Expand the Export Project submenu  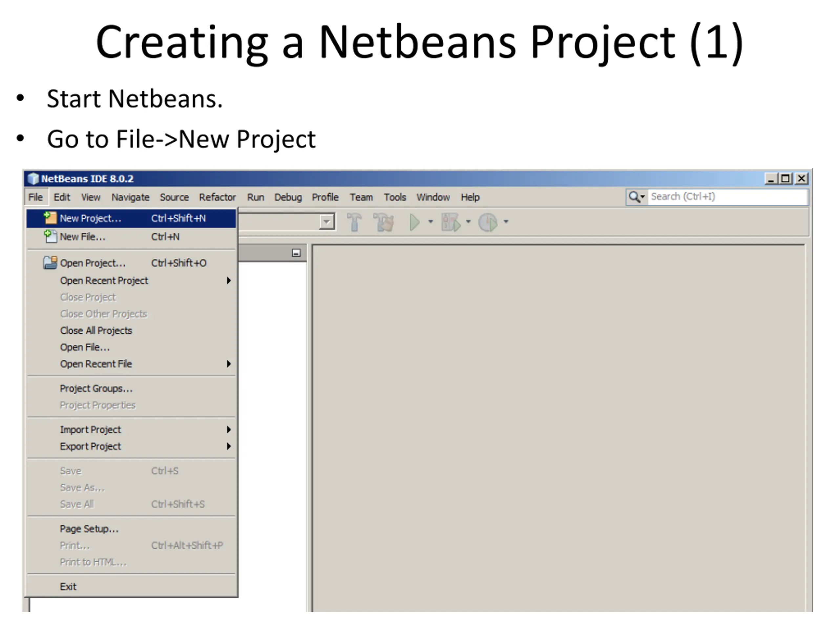point(229,446)
